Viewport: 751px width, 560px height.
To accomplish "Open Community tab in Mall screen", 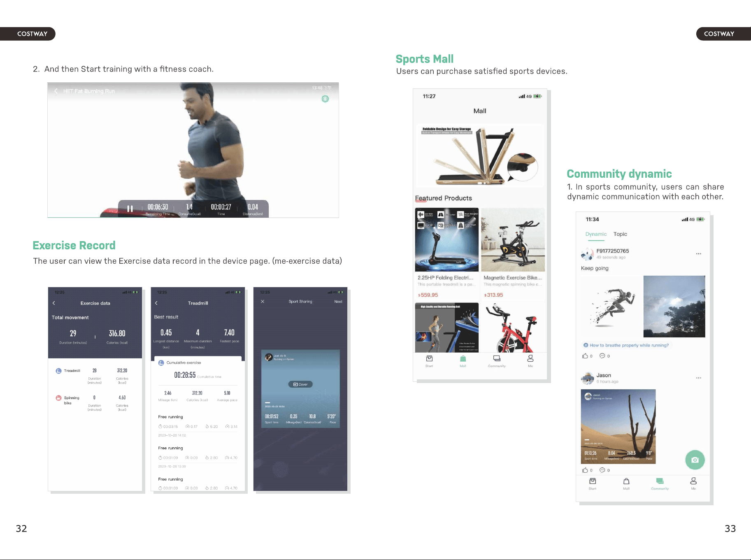I will point(497,361).
